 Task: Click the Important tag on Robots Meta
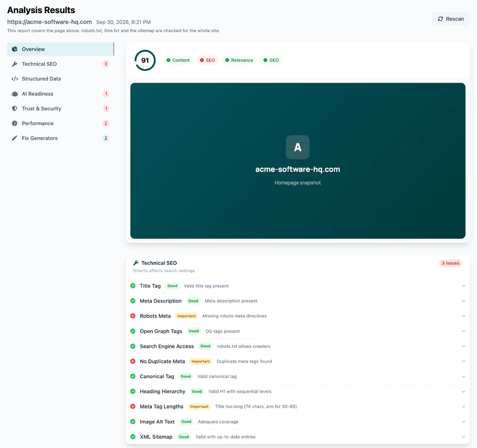tap(187, 316)
